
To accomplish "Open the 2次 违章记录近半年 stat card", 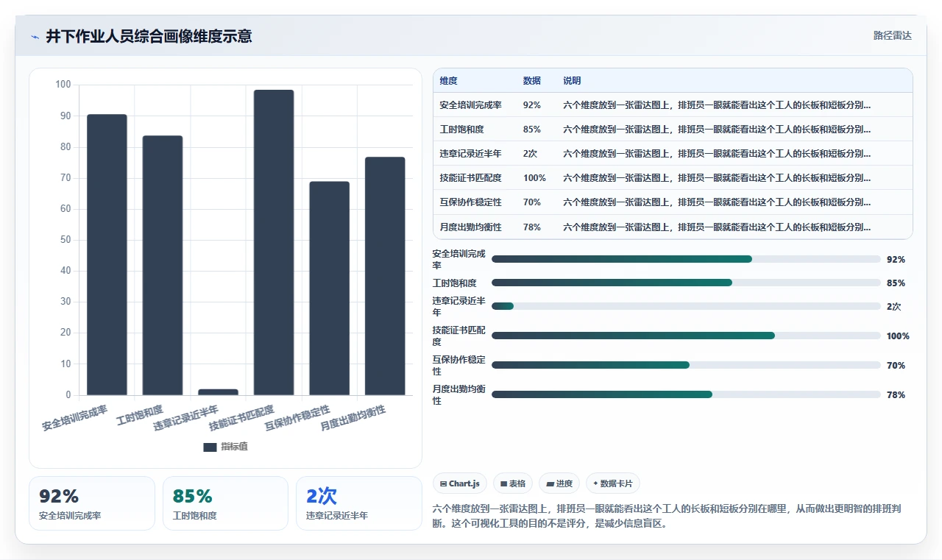I will (359, 503).
